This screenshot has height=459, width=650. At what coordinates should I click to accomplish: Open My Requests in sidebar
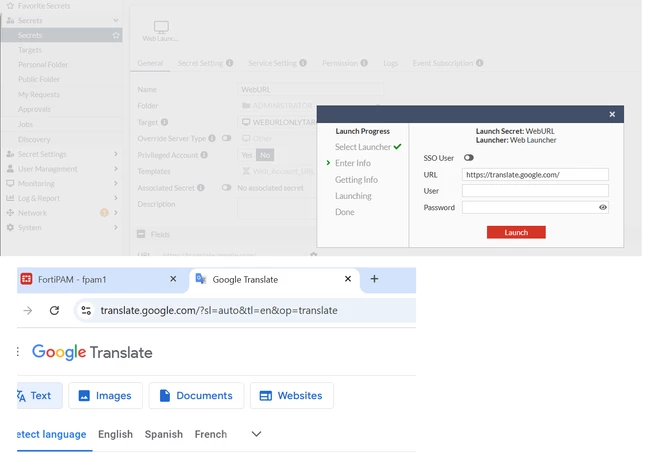click(39, 94)
